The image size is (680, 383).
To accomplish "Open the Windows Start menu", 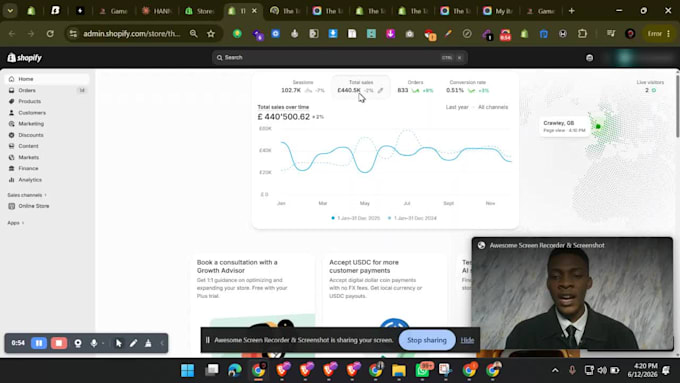I will point(187,370).
